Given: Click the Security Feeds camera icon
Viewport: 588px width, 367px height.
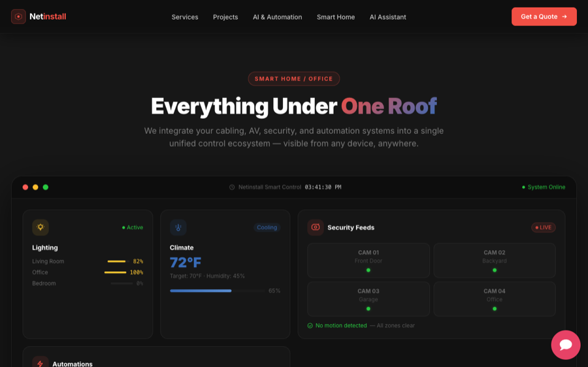Looking at the screenshot, I should [316, 227].
